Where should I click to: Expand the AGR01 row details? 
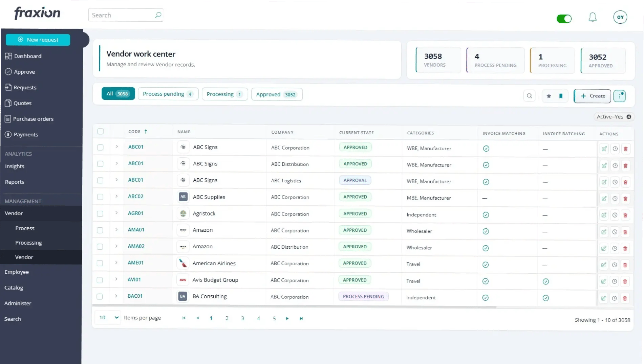point(116,213)
